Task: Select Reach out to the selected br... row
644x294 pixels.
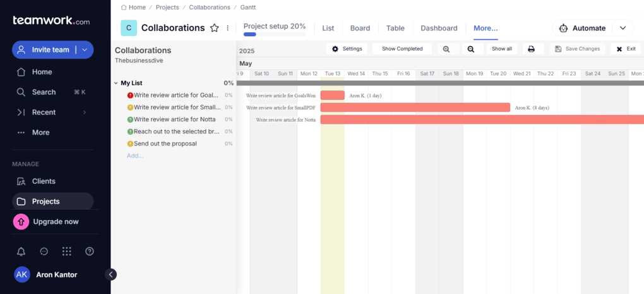Action: (x=176, y=132)
